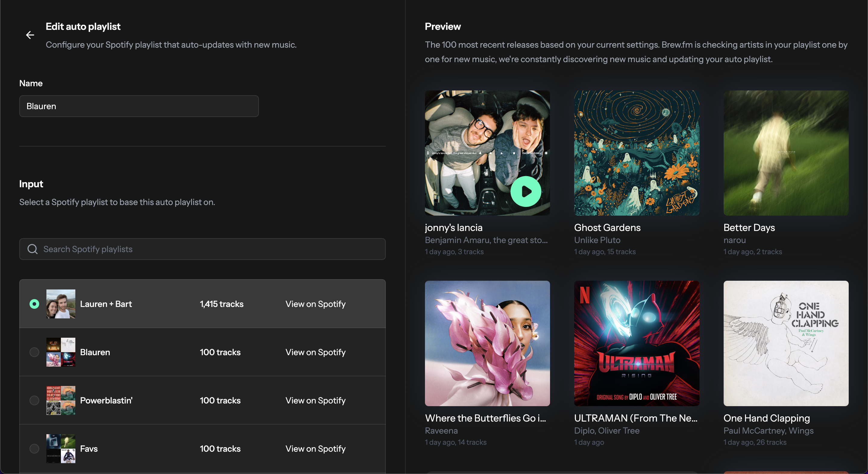Click the Edit auto playlist heading
868x474 pixels.
click(83, 27)
